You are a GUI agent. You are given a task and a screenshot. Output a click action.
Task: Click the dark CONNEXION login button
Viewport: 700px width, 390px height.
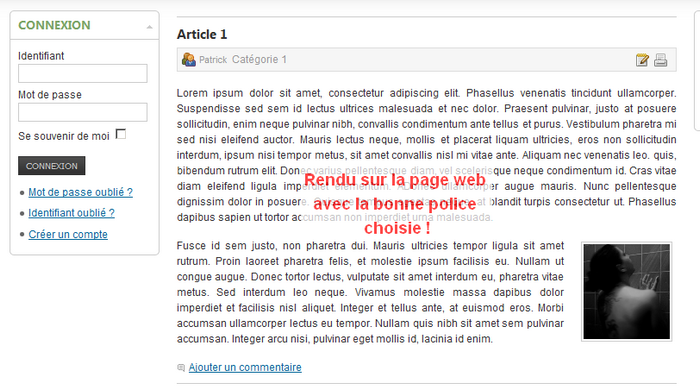coord(52,166)
